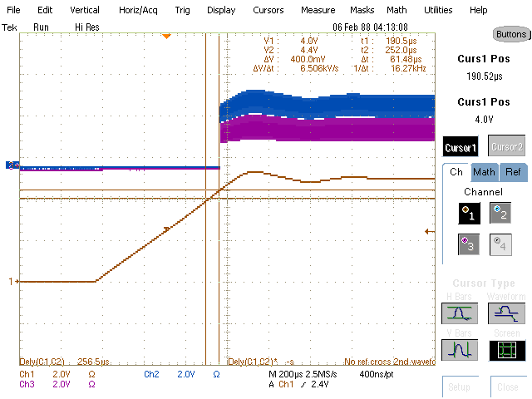This screenshot has width=532, height=399.
Task: Click the channel 1 ground reference marker
Action: (13, 281)
